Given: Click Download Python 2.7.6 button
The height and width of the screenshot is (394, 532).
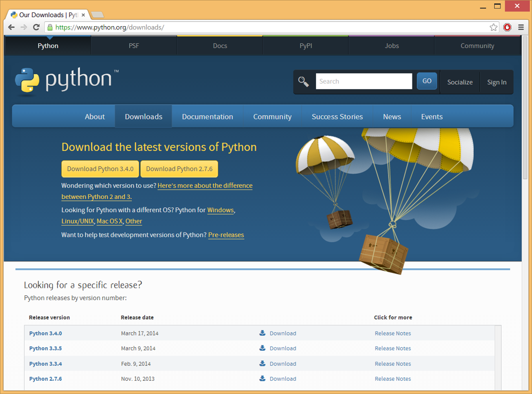Looking at the screenshot, I should point(179,169).
